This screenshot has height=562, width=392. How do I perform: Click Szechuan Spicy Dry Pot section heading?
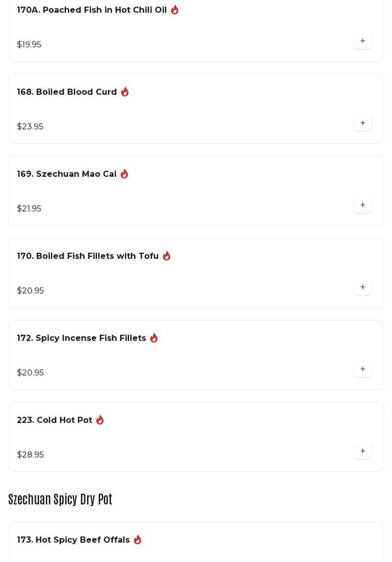pos(60,499)
